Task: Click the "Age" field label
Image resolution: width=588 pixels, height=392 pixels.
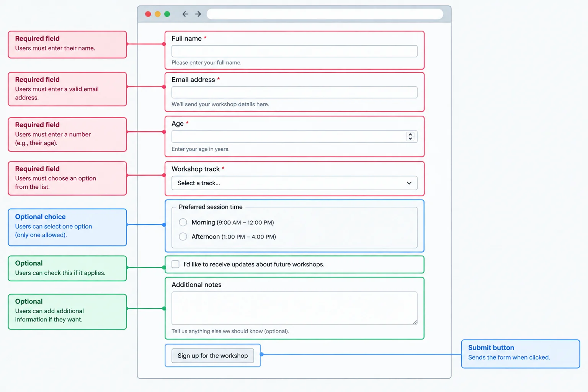Action: 178,124
